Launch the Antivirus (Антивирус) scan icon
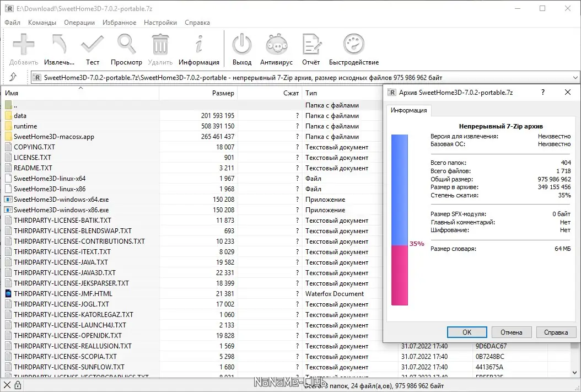 point(276,44)
